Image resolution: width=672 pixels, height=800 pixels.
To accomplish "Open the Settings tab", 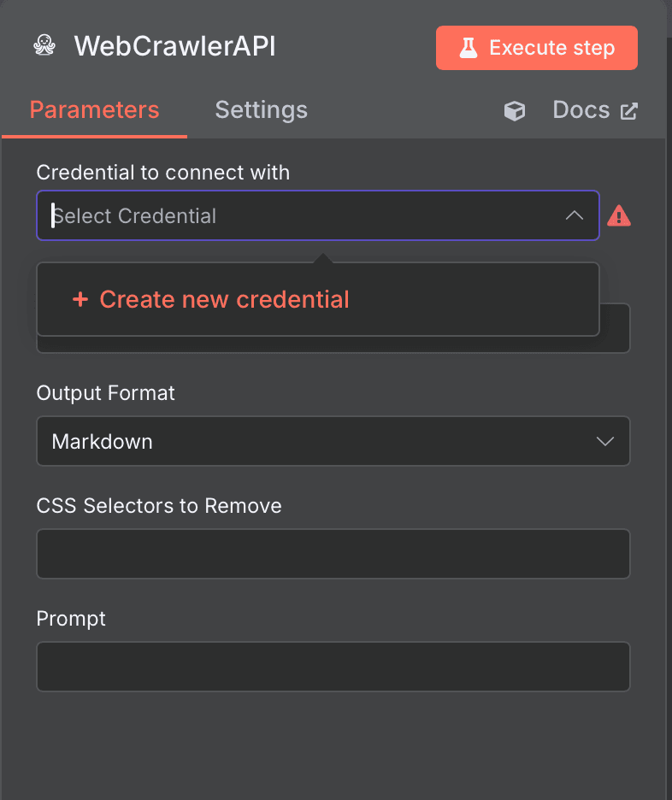I will point(261,110).
